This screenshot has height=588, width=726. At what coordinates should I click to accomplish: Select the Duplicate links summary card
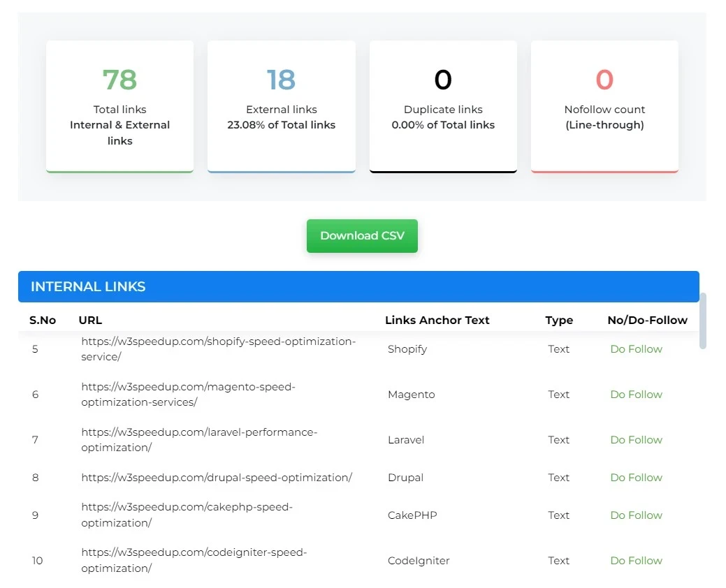[443, 105]
